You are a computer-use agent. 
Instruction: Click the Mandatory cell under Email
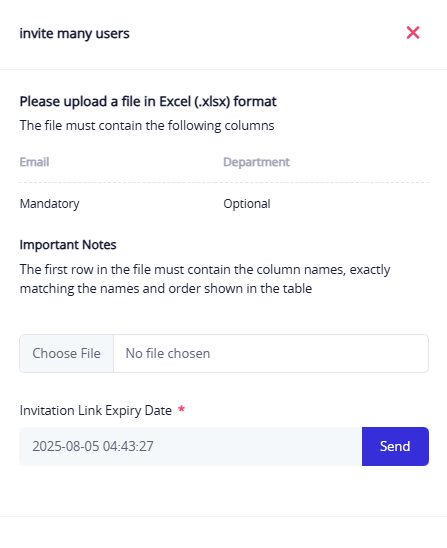point(50,204)
